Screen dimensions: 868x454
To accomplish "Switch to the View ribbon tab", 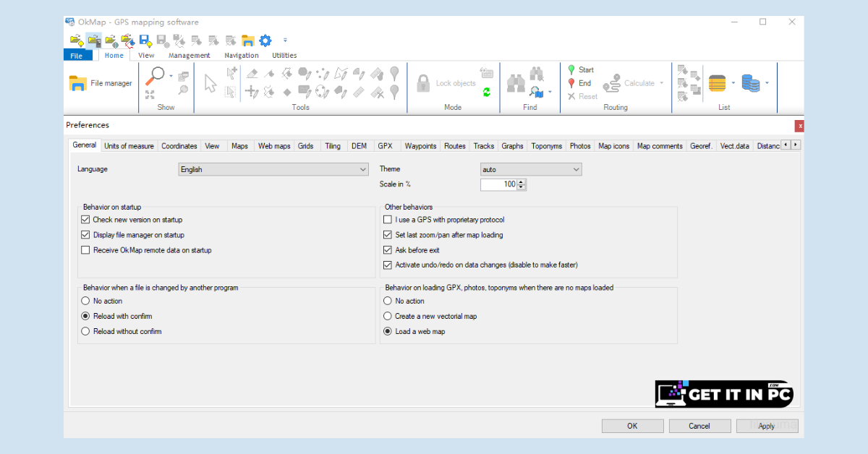I will [146, 55].
